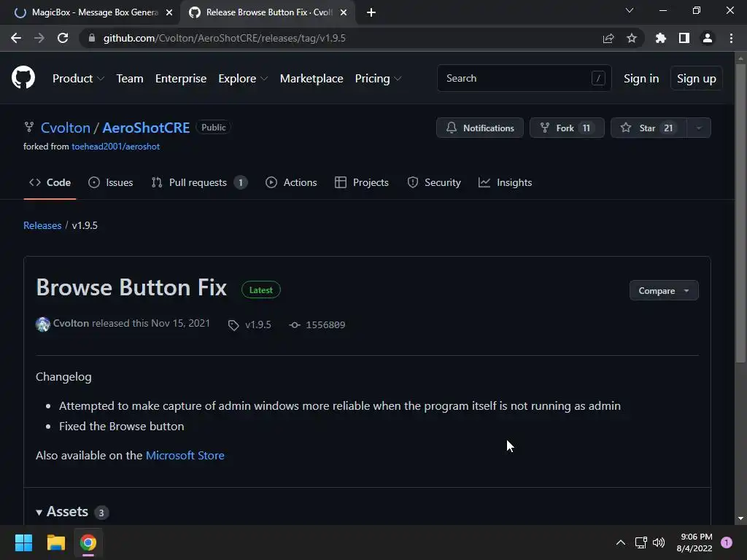Expand the Product menu
The width and height of the screenshot is (747, 560).
coord(78,79)
